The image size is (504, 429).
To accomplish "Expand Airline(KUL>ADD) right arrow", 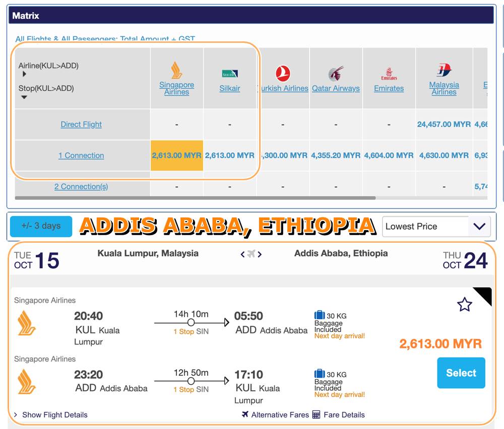I will tap(24, 74).
